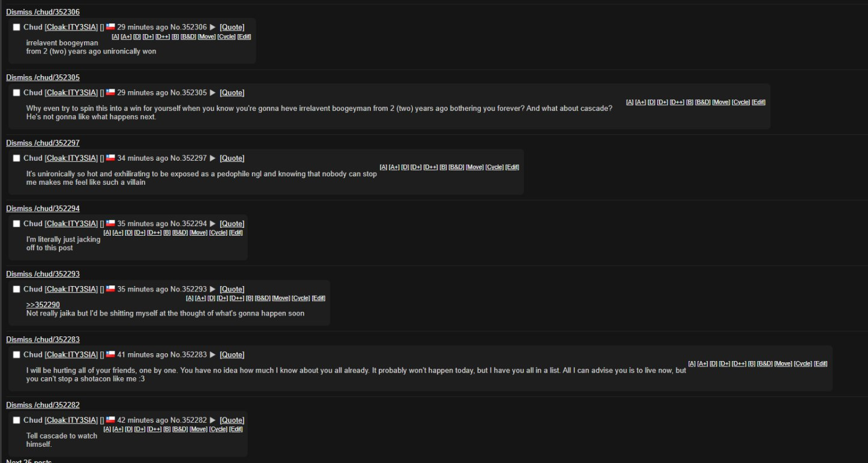Dismiss report /chud/352305

point(43,77)
